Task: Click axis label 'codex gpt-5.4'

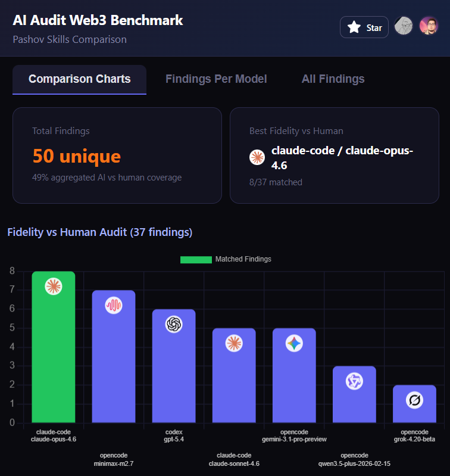Action: [x=174, y=435]
